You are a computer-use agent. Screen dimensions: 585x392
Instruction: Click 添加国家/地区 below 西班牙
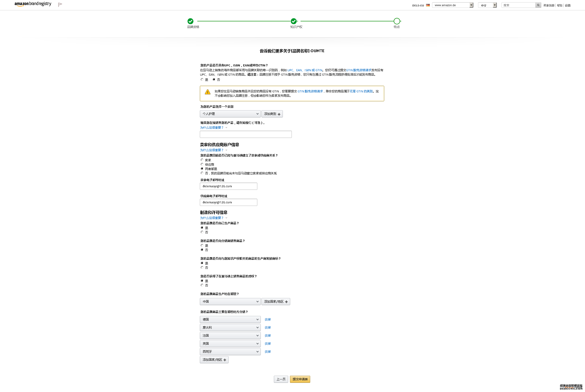point(214,360)
